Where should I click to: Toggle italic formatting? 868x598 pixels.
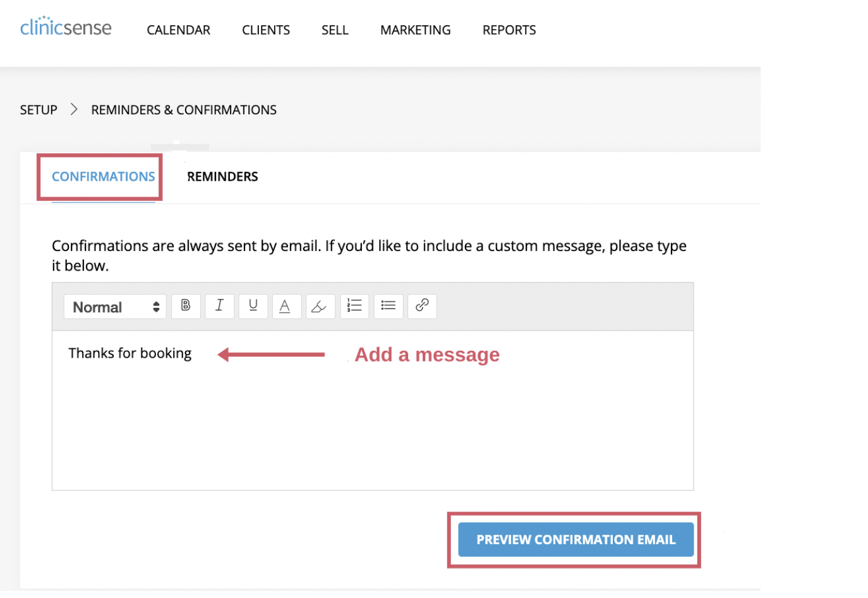coord(219,307)
